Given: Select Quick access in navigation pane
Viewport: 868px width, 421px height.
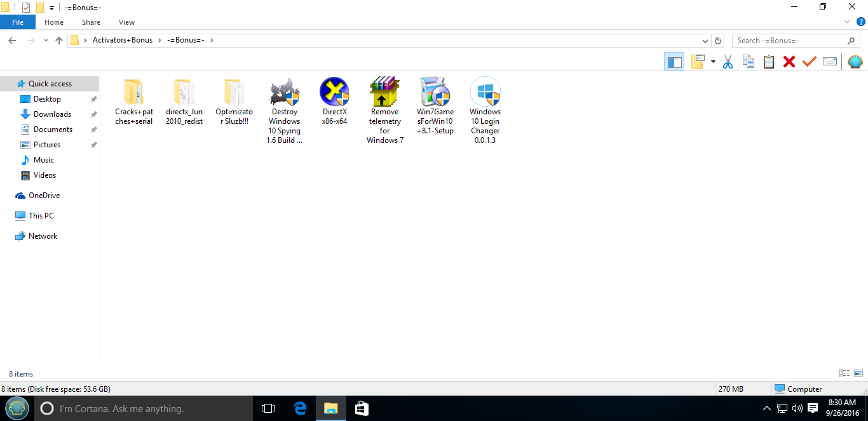Looking at the screenshot, I should (x=50, y=84).
